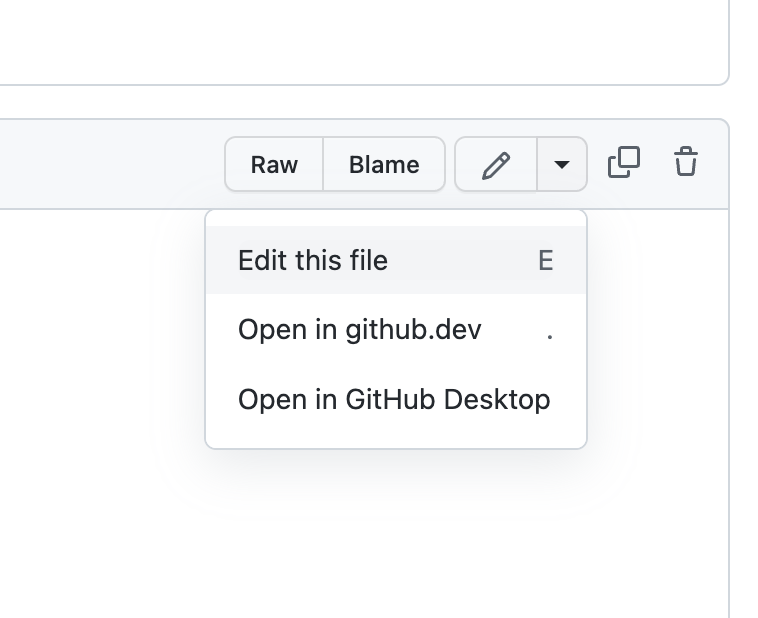Collapse the menu via the triangle arrow button
This screenshot has height=618, width=758.
coord(562,164)
